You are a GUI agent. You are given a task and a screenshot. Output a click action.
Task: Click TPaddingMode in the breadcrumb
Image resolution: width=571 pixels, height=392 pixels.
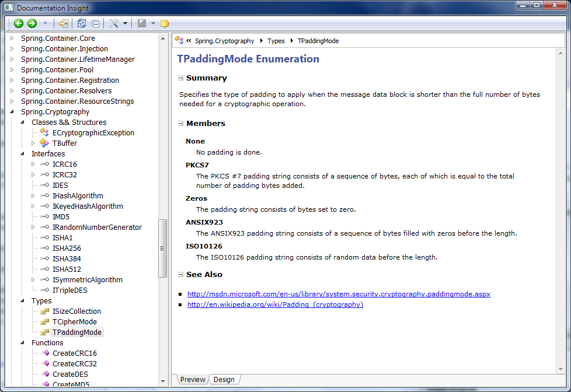click(x=318, y=41)
